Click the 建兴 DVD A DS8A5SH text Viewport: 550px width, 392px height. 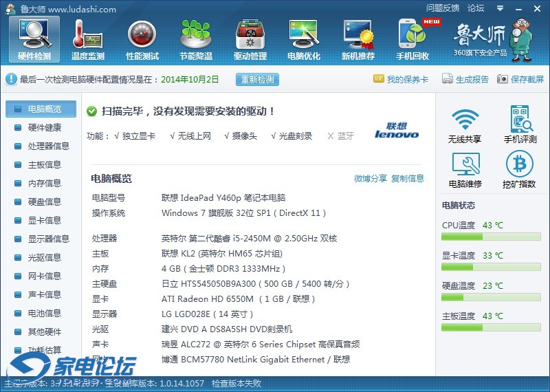tap(227, 329)
